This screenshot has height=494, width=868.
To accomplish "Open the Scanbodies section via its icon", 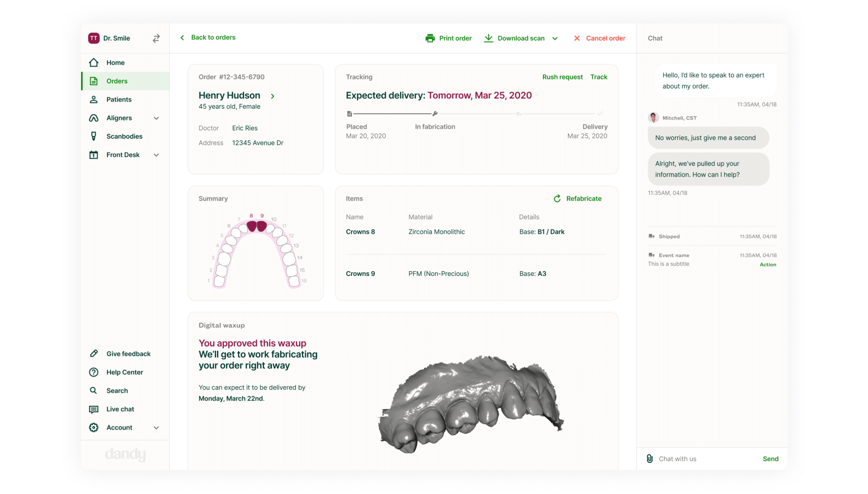I will pyautogui.click(x=94, y=136).
